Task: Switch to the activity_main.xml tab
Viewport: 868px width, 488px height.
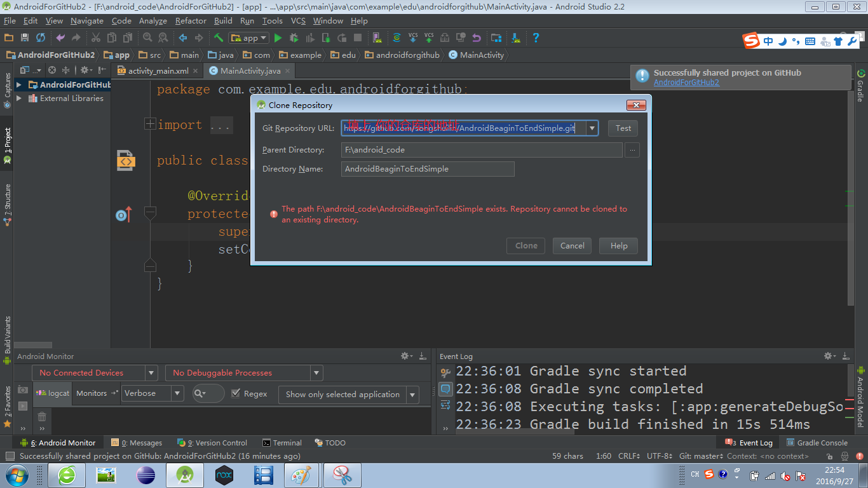Action: pos(158,71)
